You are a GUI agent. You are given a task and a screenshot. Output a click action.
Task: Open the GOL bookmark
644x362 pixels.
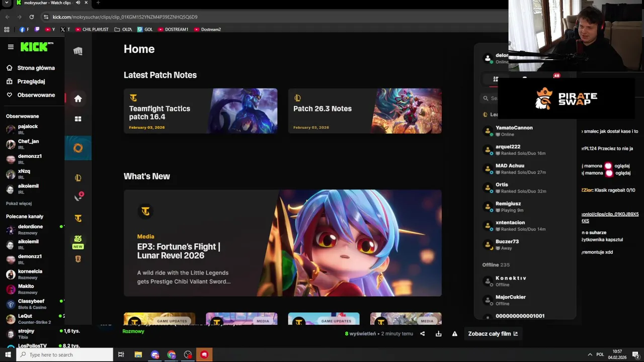pos(145,29)
